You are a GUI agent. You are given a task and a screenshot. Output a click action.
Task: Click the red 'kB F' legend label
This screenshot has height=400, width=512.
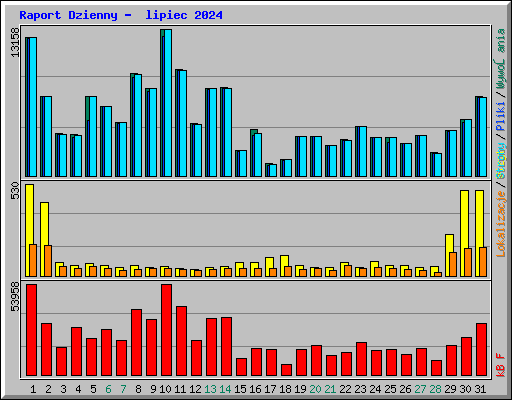coord(501,365)
